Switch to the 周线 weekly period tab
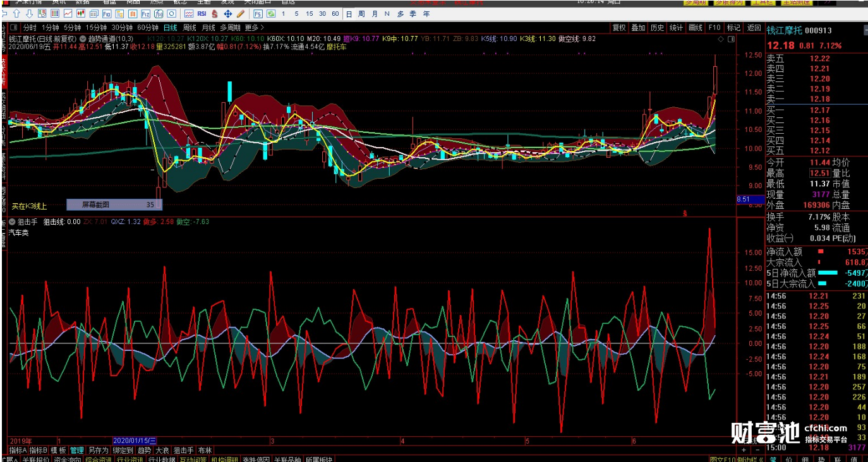The height and width of the screenshot is (462, 868). pos(189,28)
